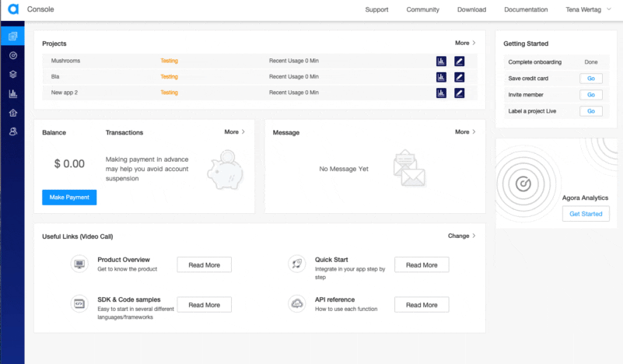View usage chart for Mushrooms project
Image resolution: width=623 pixels, height=364 pixels.
pos(441,61)
